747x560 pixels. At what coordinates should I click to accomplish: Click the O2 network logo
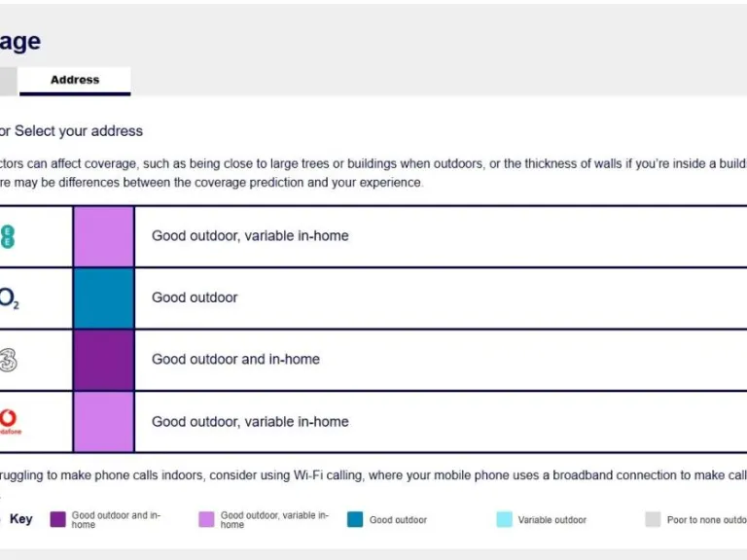tap(8, 298)
